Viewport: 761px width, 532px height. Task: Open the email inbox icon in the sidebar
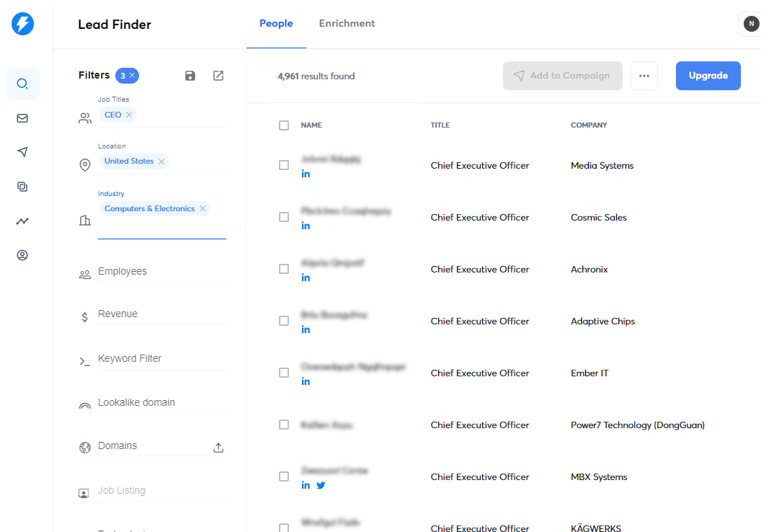point(22,118)
